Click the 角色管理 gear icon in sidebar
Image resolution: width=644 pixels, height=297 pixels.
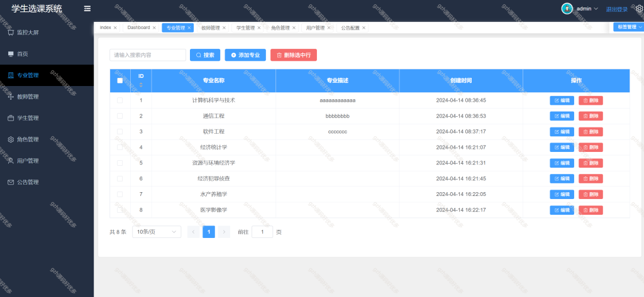[11, 139]
